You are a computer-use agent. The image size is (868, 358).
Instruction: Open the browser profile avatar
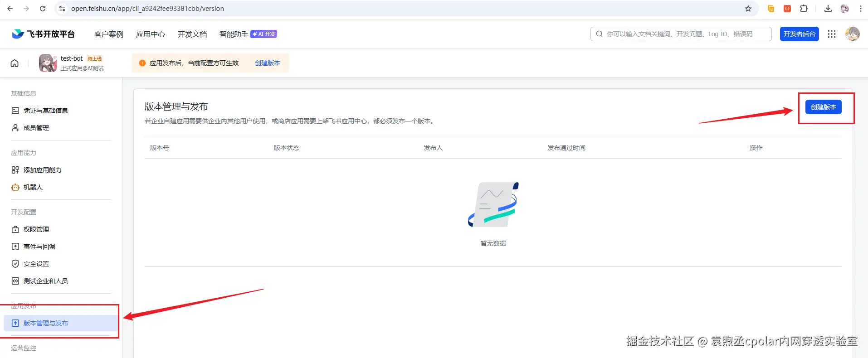click(x=844, y=9)
